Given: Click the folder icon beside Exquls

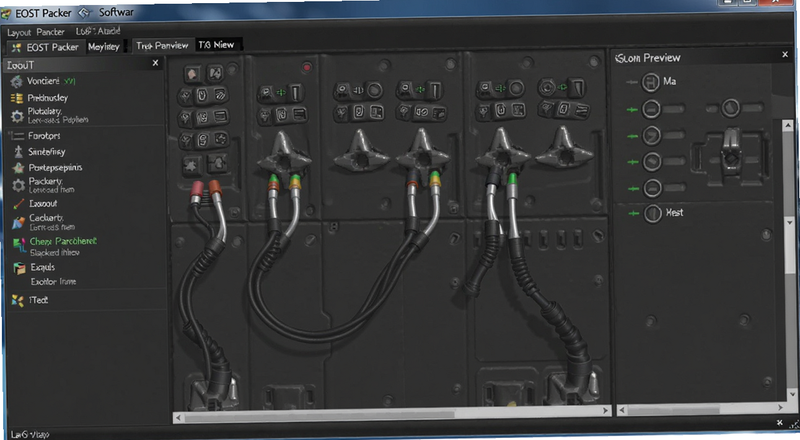Looking at the screenshot, I should tap(19, 268).
